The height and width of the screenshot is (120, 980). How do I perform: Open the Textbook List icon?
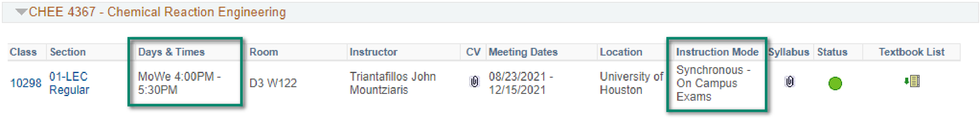pos(912,81)
